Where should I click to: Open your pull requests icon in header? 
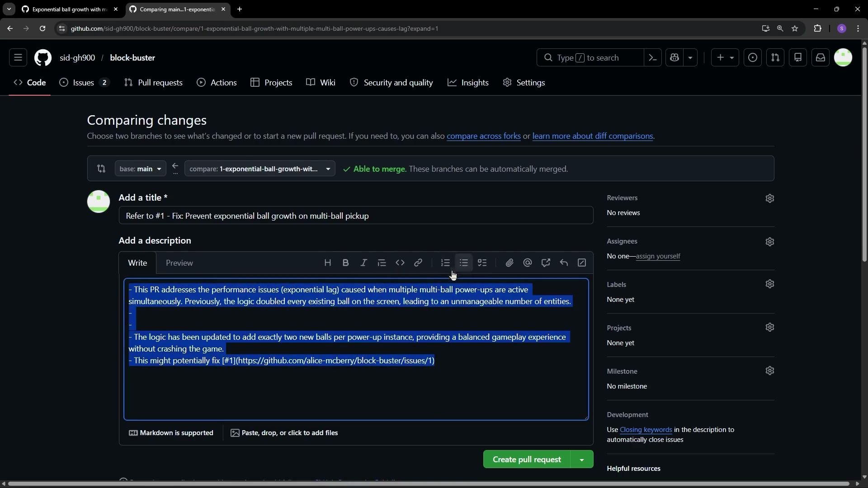[775, 58]
